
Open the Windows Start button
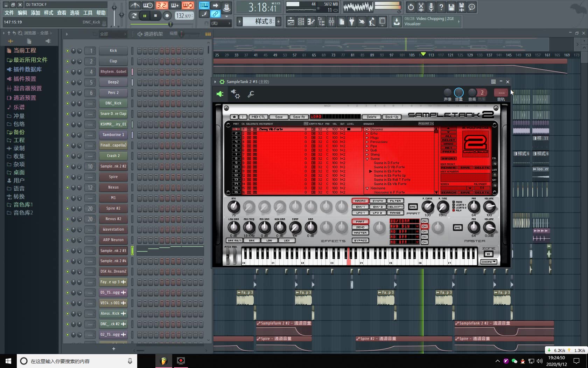pos(8,361)
